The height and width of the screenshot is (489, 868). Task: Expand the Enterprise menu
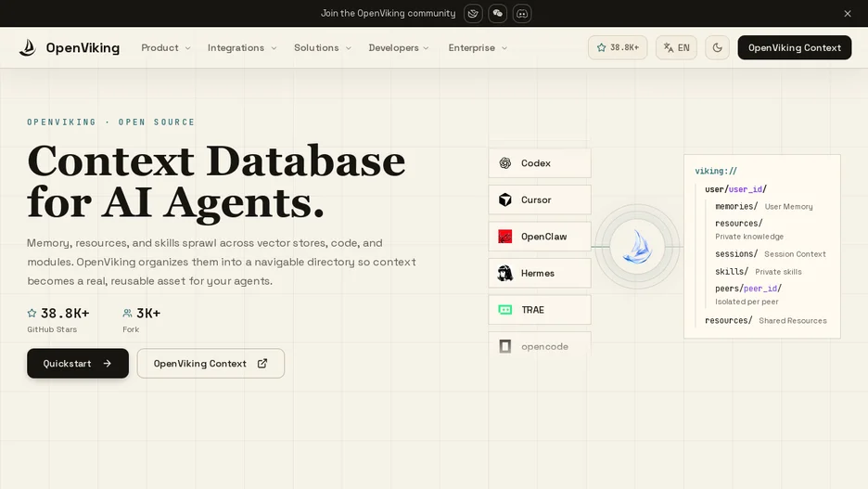(x=478, y=47)
